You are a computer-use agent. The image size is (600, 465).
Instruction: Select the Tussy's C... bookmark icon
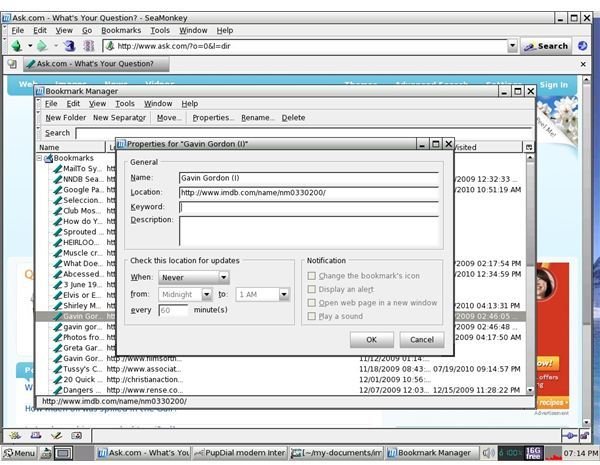(58, 369)
